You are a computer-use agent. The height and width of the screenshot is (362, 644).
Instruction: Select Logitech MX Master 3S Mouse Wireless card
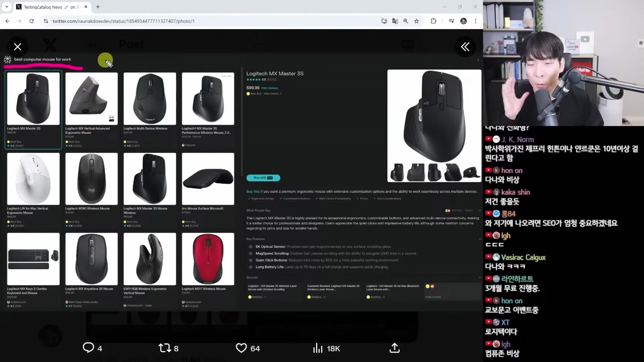(x=149, y=190)
